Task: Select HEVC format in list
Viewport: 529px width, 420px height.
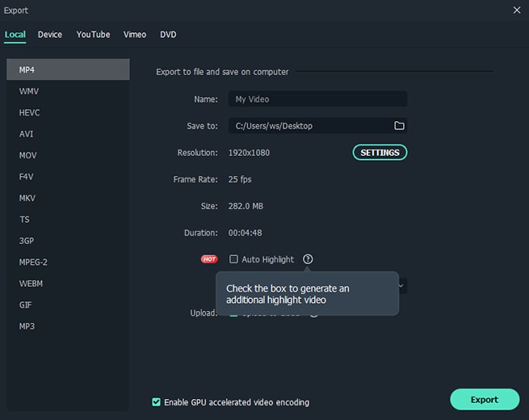Action: (68, 112)
